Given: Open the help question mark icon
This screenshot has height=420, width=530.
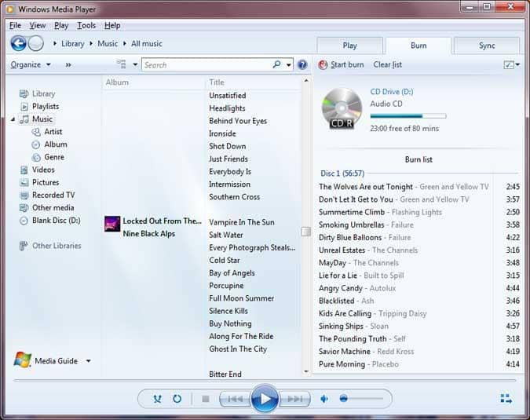Looking at the screenshot, I should (302, 64).
